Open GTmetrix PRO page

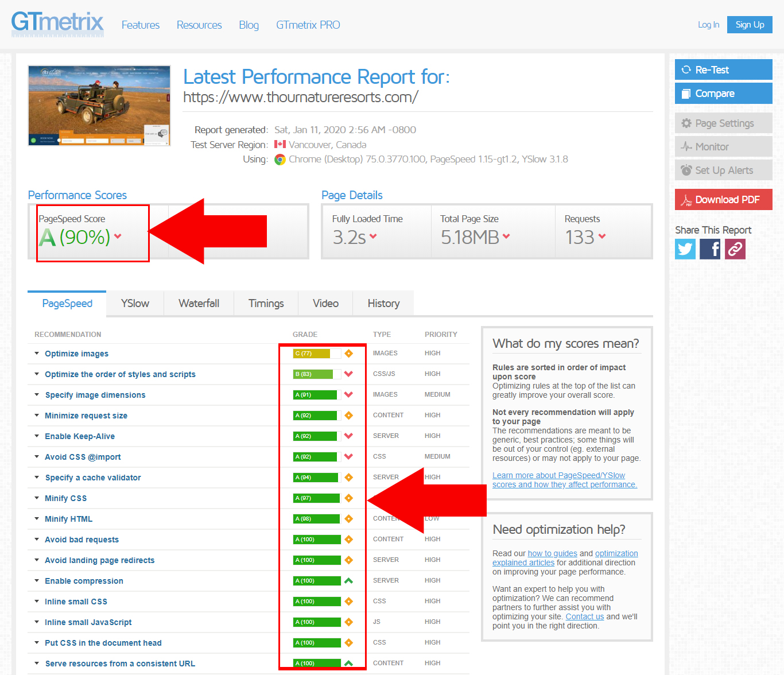(308, 25)
